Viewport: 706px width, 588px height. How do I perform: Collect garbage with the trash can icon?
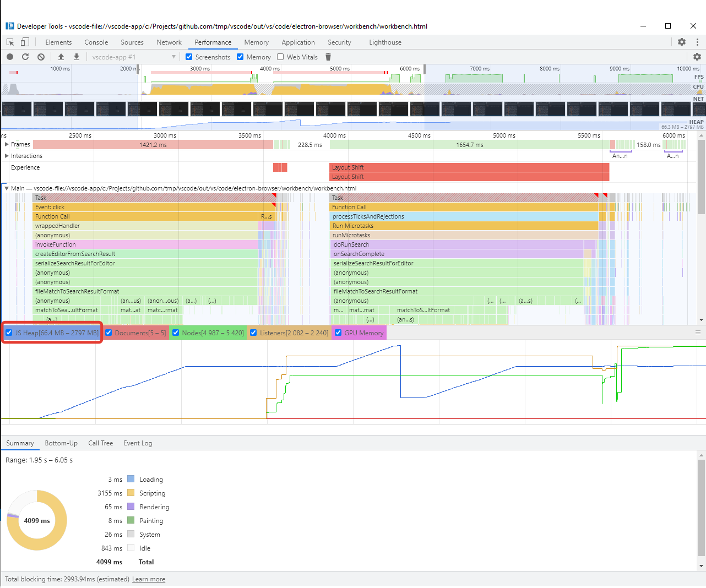click(x=328, y=57)
